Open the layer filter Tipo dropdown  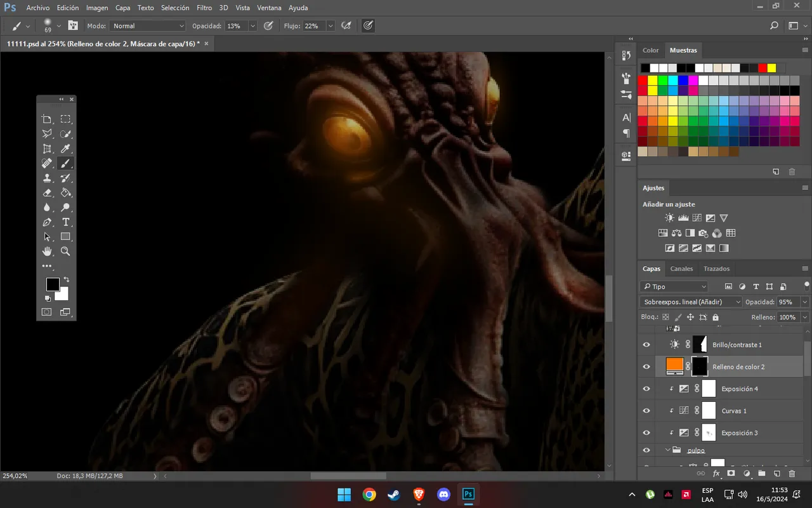(x=674, y=286)
